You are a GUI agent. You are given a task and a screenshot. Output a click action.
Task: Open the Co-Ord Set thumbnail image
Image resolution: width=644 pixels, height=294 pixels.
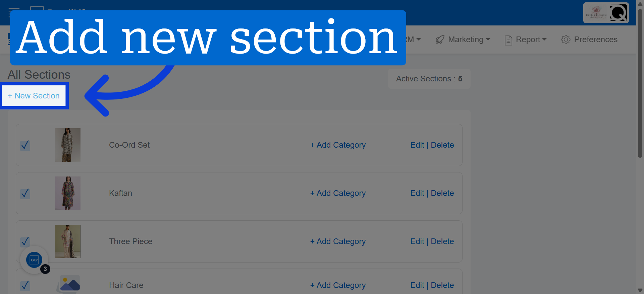tap(68, 145)
